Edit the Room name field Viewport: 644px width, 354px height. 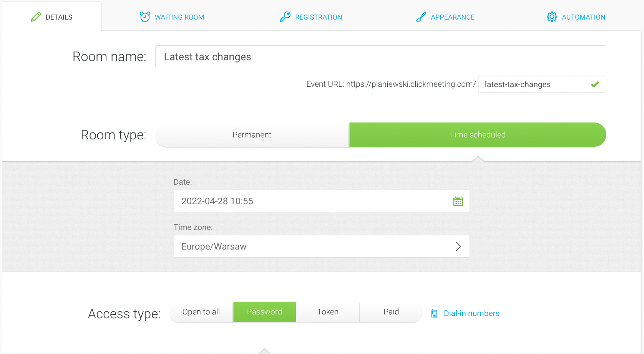[380, 56]
